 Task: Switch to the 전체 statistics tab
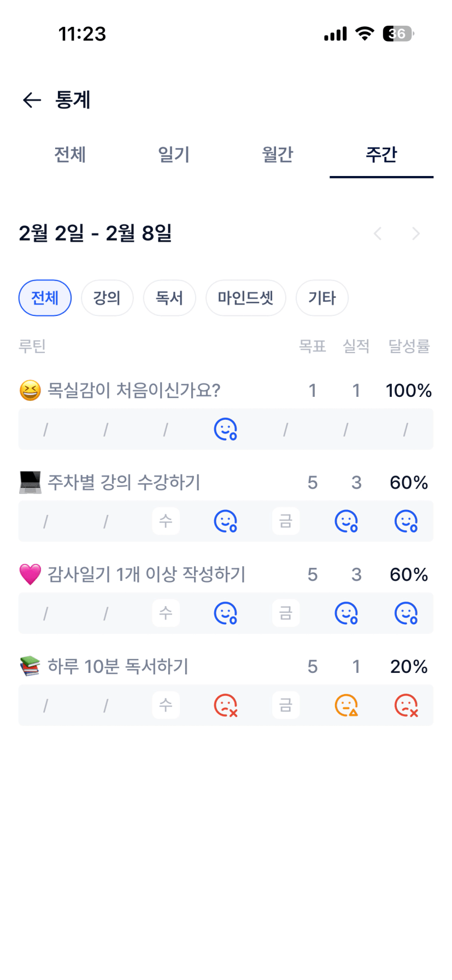click(70, 155)
